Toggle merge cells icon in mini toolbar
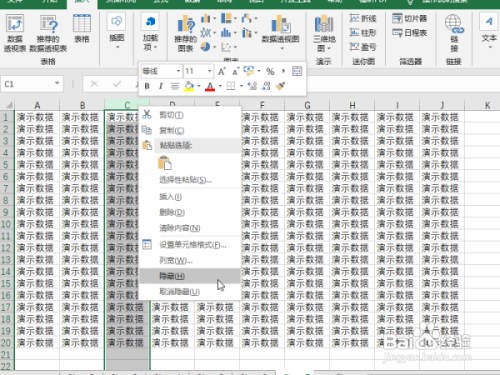Image resolution: width=500 pixels, height=375 pixels. click(297, 71)
